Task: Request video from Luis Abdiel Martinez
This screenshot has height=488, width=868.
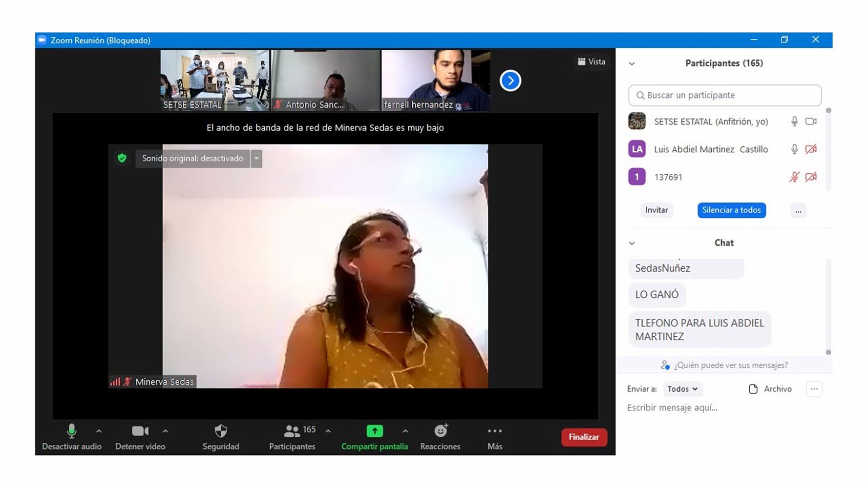Action: [x=811, y=149]
